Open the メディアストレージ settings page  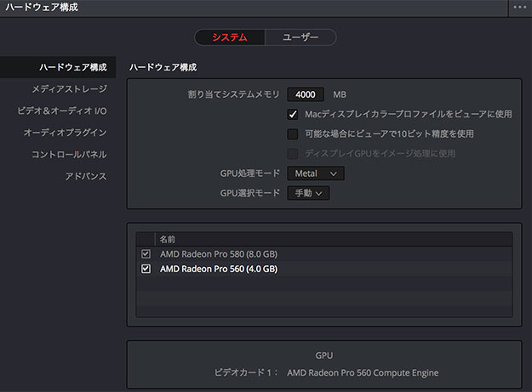pyautogui.click(x=69, y=88)
